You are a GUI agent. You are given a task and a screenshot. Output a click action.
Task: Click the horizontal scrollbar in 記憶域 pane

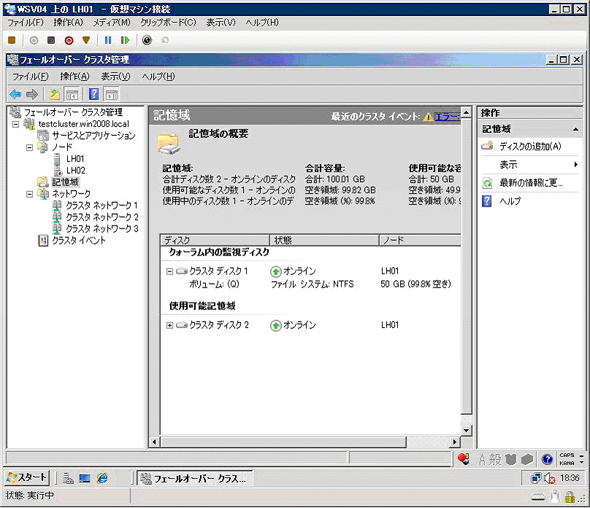click(x=284, y=442)
